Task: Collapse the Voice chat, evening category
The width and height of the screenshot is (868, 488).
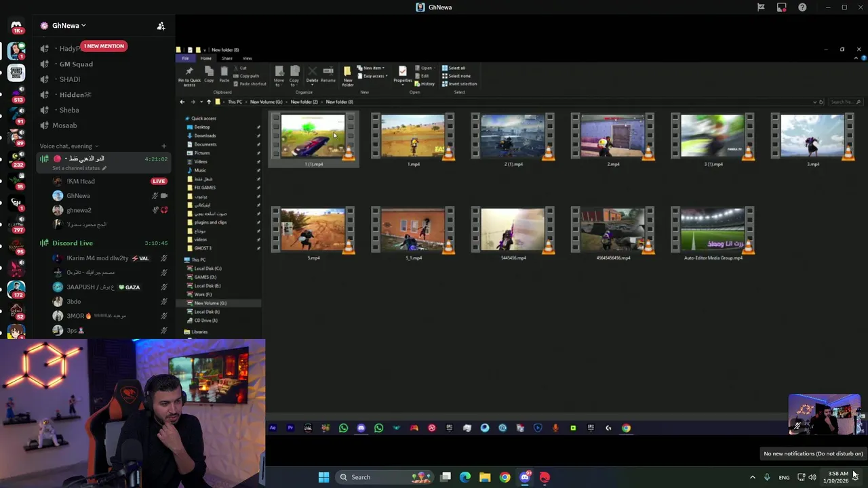Action: (x=68, y=146)
